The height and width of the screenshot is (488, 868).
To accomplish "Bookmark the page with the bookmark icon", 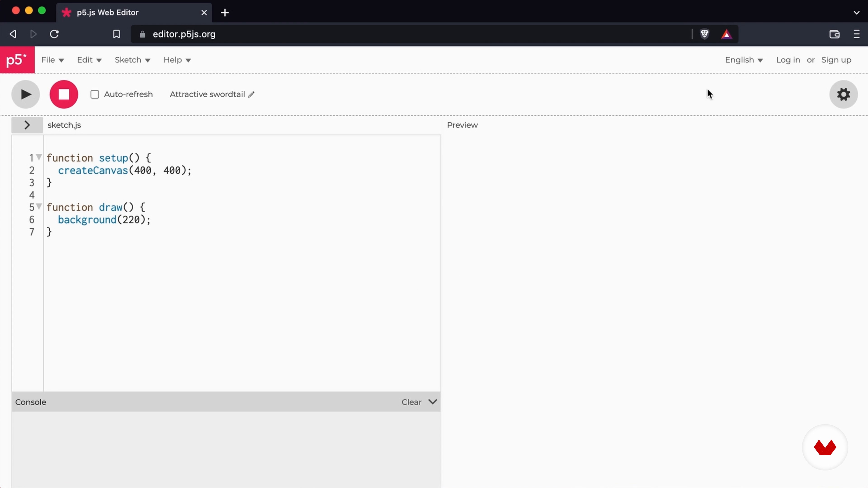I will (x=117, y=34).
